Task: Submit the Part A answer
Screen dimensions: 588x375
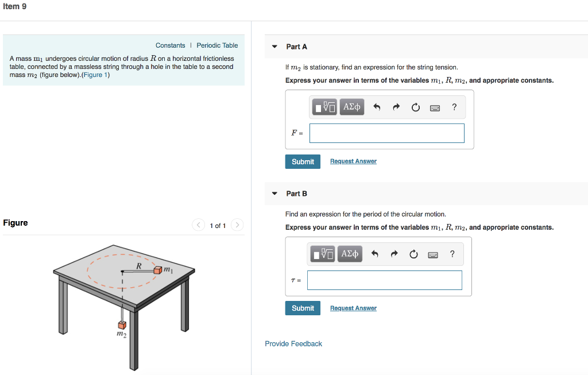Action: (x=303, y=161)
